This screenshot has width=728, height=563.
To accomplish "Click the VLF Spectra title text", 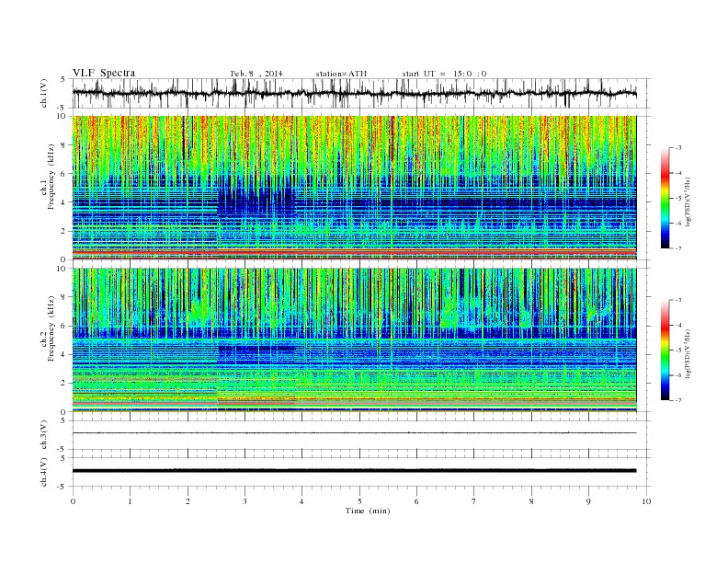I will tap(104, 73).
